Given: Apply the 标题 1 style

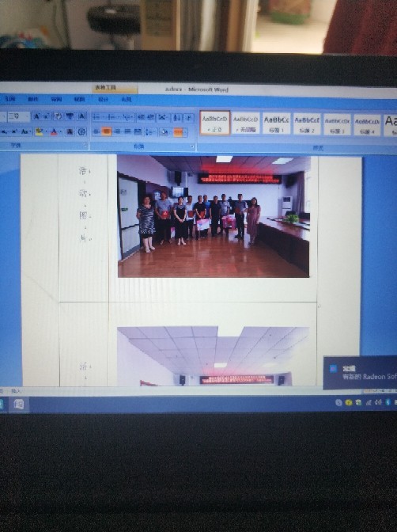Looking at the screenshot, I should pyautogui.click(x=276, y=123).
